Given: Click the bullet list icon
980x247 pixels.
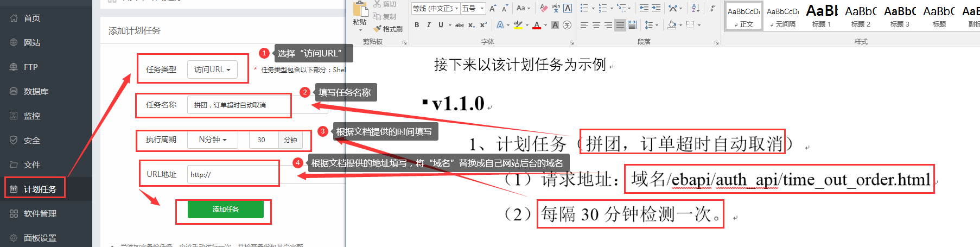Looking at the screenshot, I should [584, 8].
